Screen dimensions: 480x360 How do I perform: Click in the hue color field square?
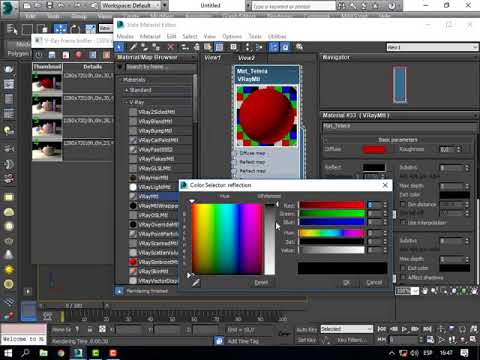pyautogui.click(x=227, y=239)
